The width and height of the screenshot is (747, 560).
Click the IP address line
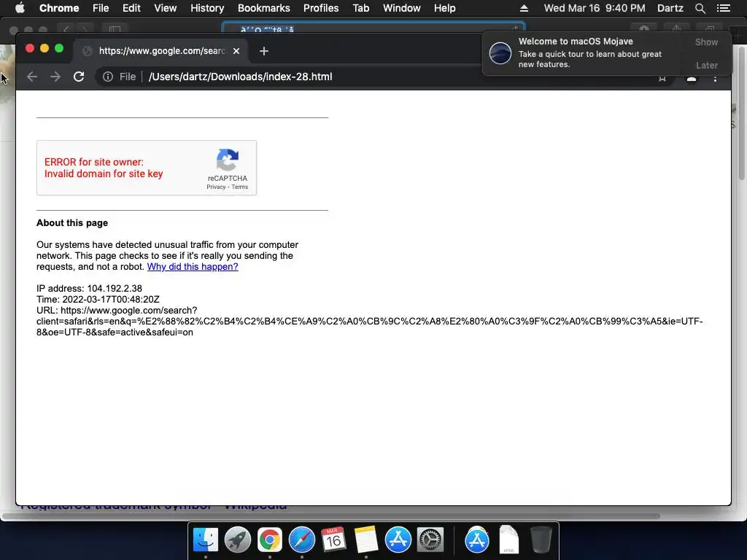[x=89, y=289]
